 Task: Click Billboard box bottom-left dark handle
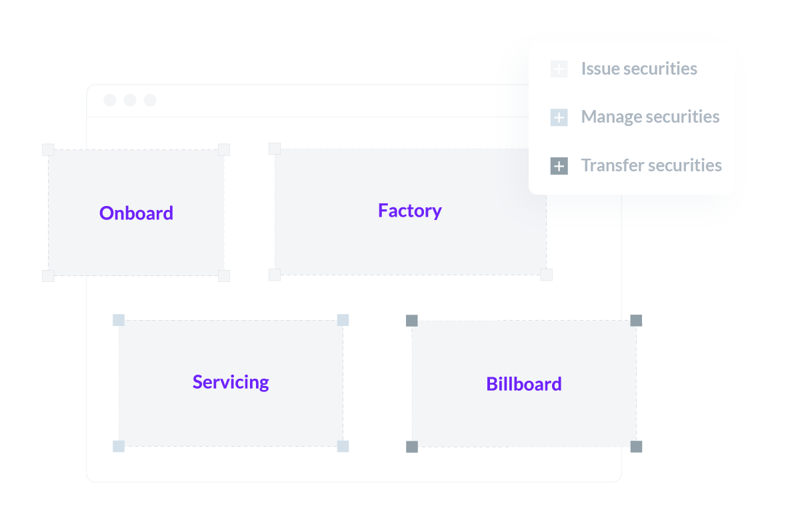412,447
